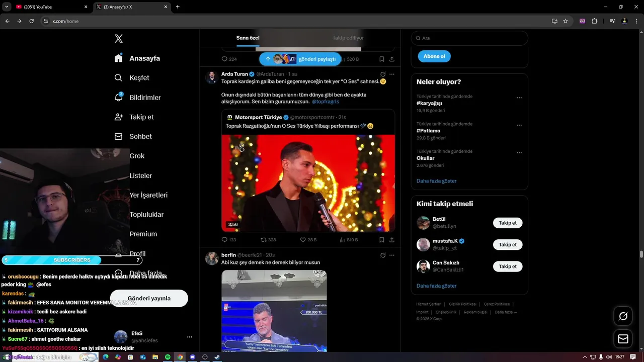The image size is (644, 362).
Task: Open Yer İşaretleri in the sidebar
Action: 148,195
